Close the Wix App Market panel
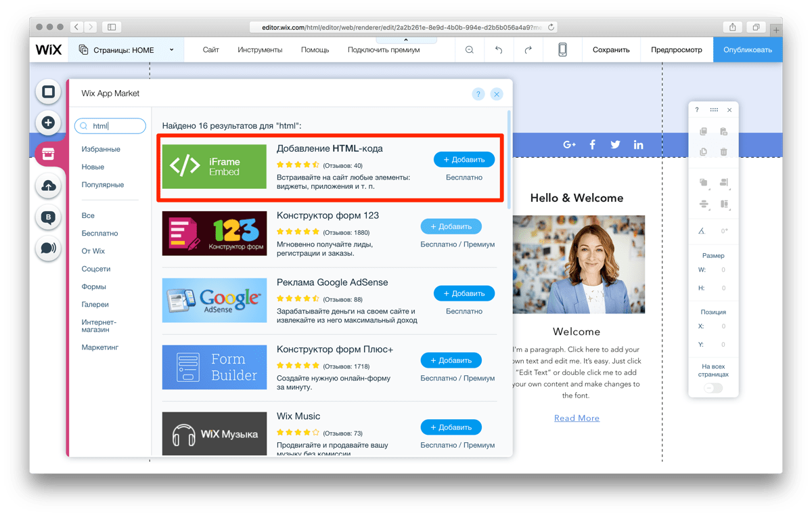The image size is (812, 516). (x=497, y=94)
